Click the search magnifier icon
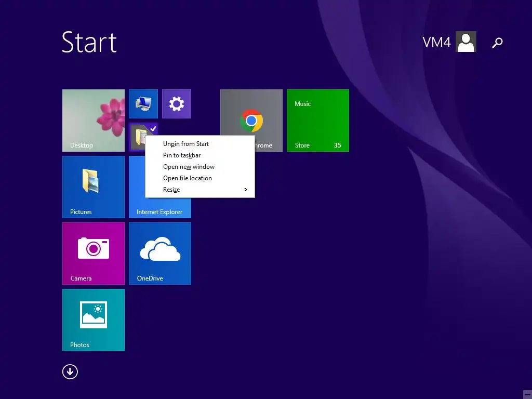The image size is (532, 399). [497, 43]
